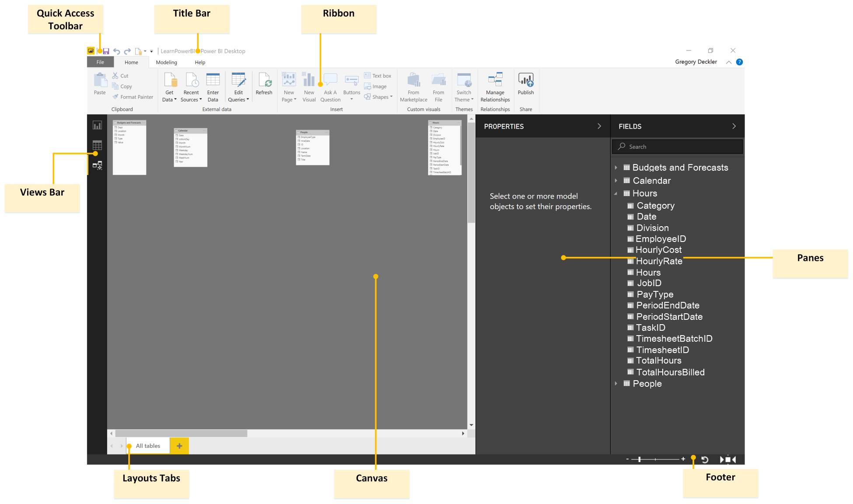This screenshot has height=504, width=853.
Task: Add a new layout tab with plus
Action: click(179, 446)
